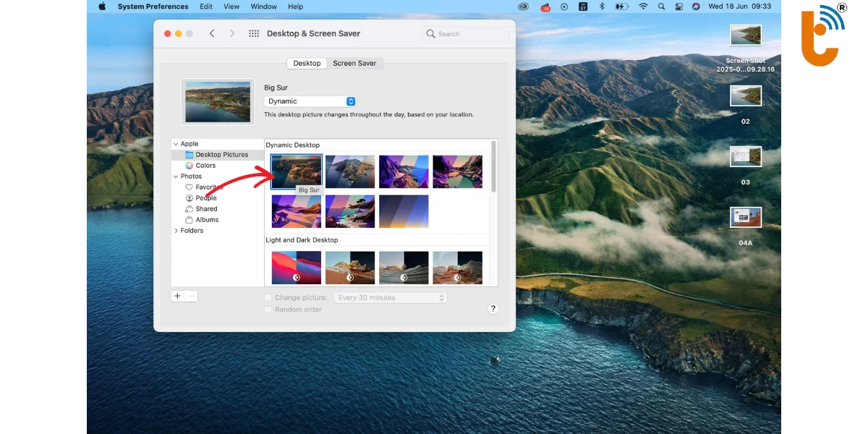Image resolution: width=868 pixels, height=434 pixels.
Task: Open the Dynamic appearance dropdown
Action: coord(310,101)
